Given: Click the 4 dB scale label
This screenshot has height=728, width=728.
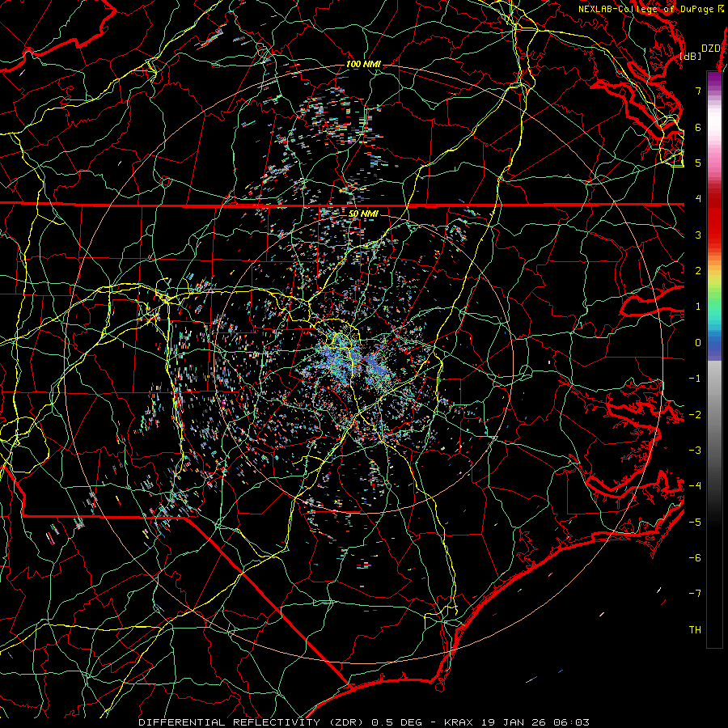Looking at the screenshot, I should 698,199.
